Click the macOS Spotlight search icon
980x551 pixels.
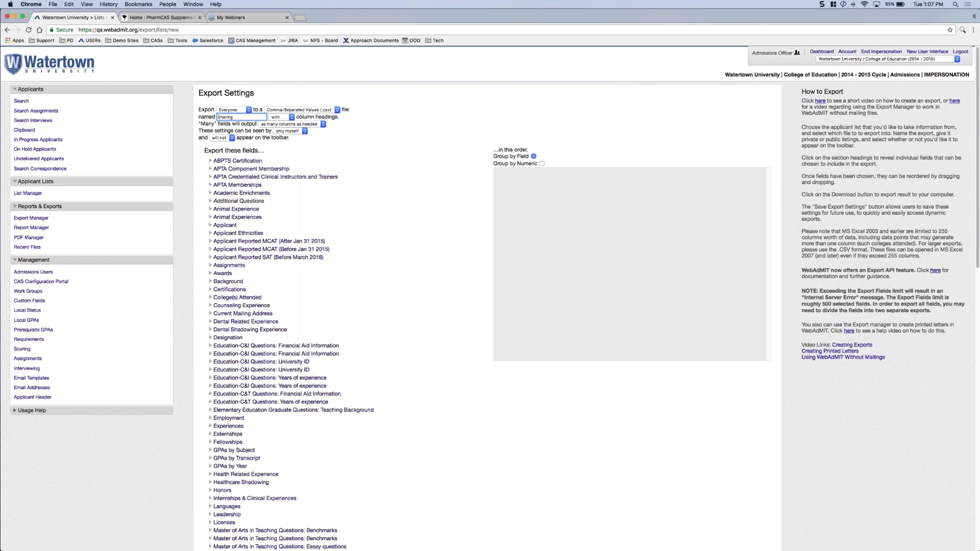955,4
